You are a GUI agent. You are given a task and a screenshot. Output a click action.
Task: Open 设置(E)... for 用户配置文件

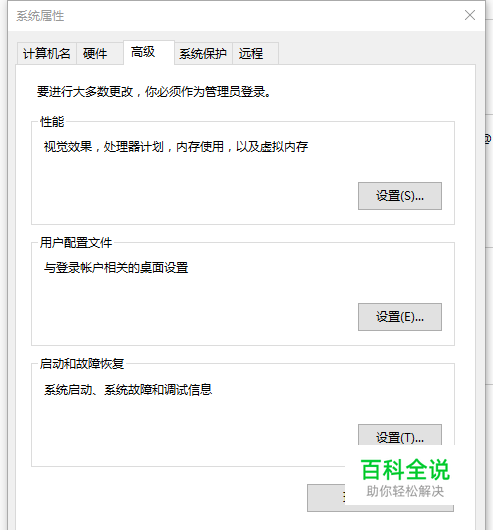(x=400, y=317)
